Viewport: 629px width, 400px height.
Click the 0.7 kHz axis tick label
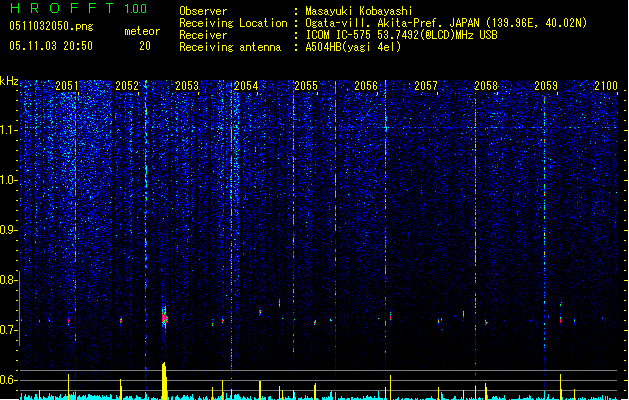pos(9,330)
